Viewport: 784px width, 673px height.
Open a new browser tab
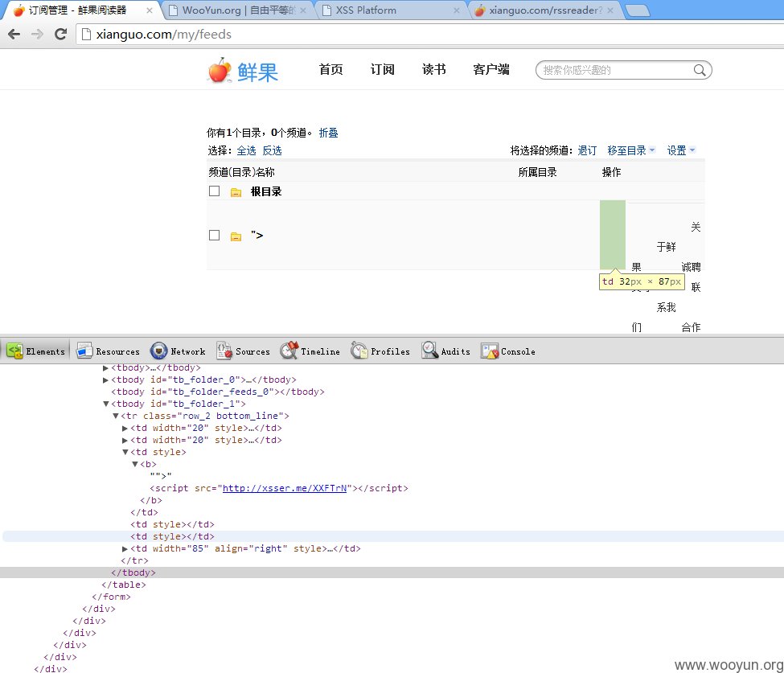click(x=638, y=10)
